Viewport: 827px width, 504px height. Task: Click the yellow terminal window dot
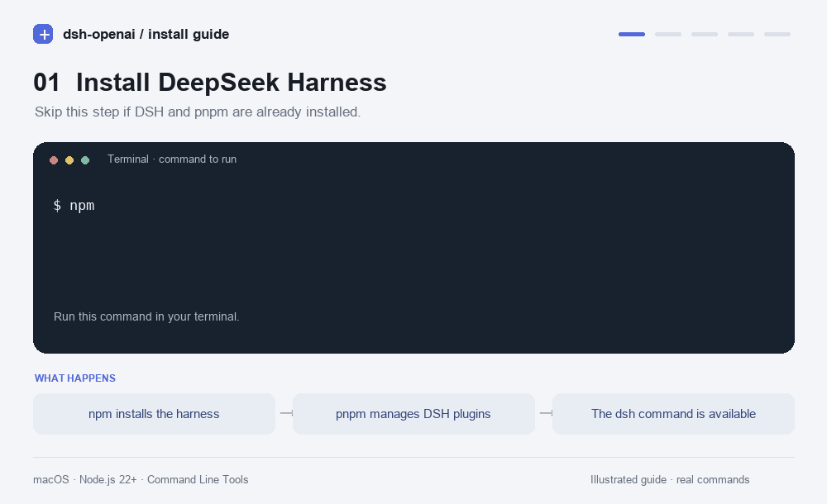click(69, 160)
